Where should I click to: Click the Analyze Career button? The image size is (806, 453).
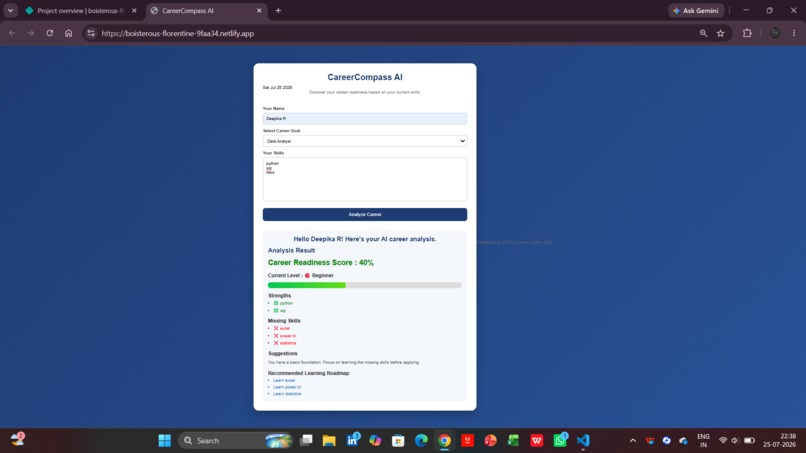(x=364, y=214)
